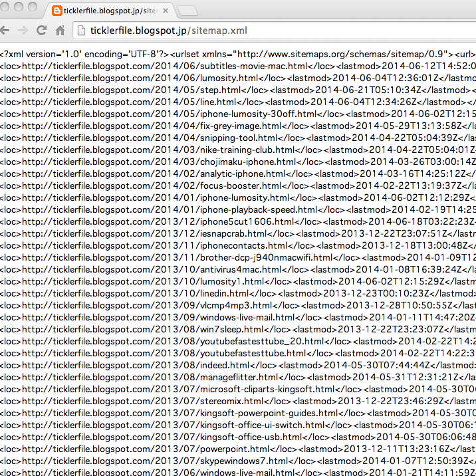Click the Blogger favicon on the tab
Image resolution: width=476 pixels, height=476 pixels.
coord(57,11)
